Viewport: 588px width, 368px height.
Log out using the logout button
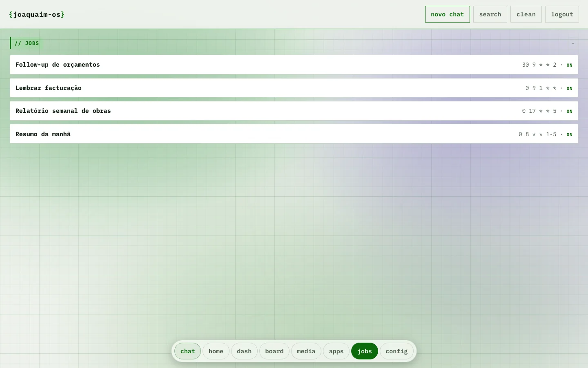point(562,14)
